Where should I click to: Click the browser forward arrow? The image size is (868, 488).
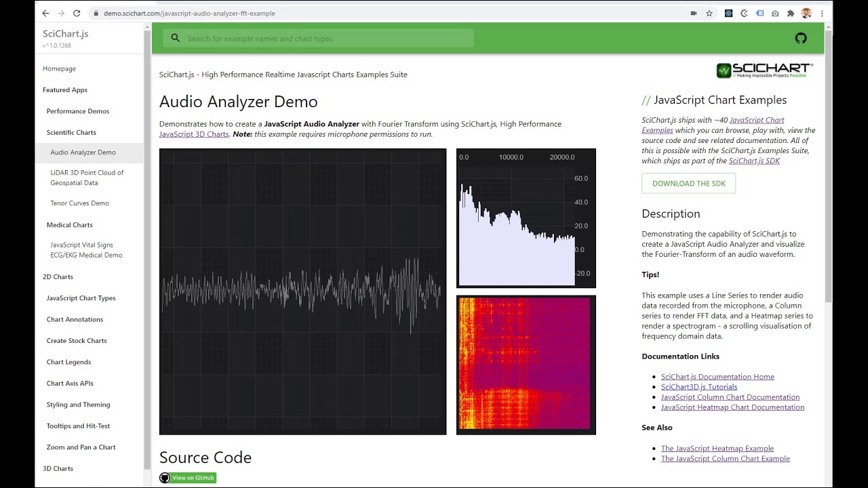point(61,13)
